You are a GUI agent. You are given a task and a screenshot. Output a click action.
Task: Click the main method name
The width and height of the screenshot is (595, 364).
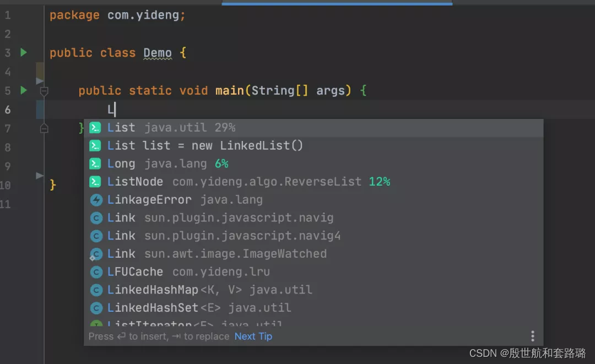[230, 91]
